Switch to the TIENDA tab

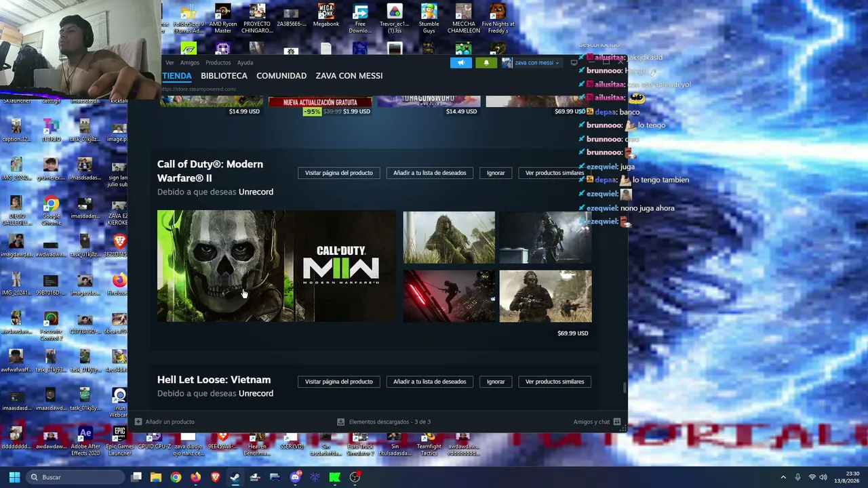click(x=176, y=76)
